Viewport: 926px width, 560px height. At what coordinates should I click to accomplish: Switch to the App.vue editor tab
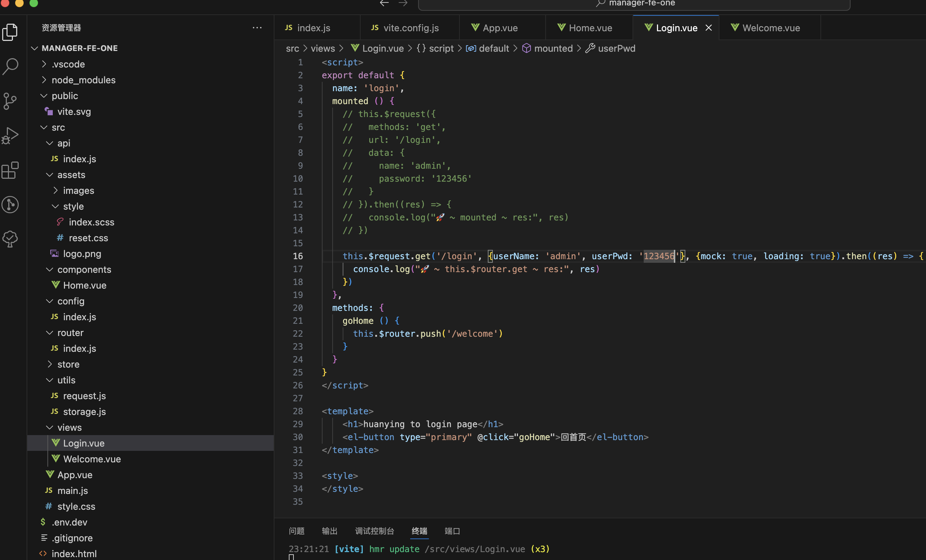(503, 28)
